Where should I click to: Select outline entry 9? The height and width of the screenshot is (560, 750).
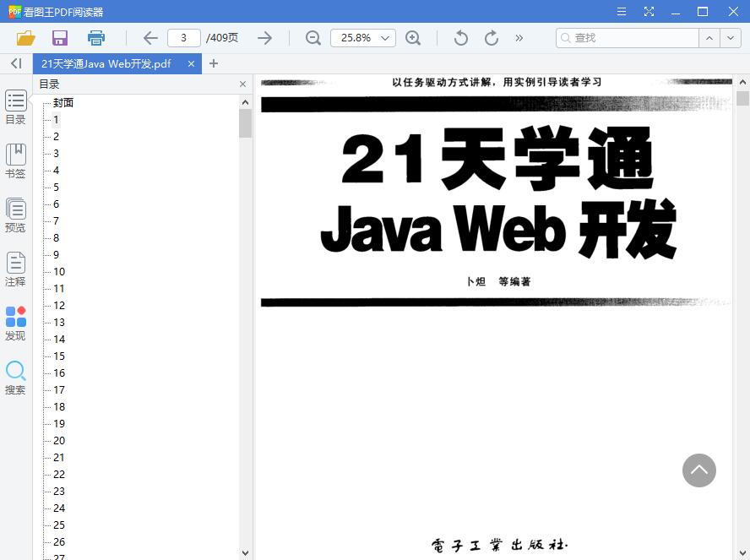pos(56,254)
